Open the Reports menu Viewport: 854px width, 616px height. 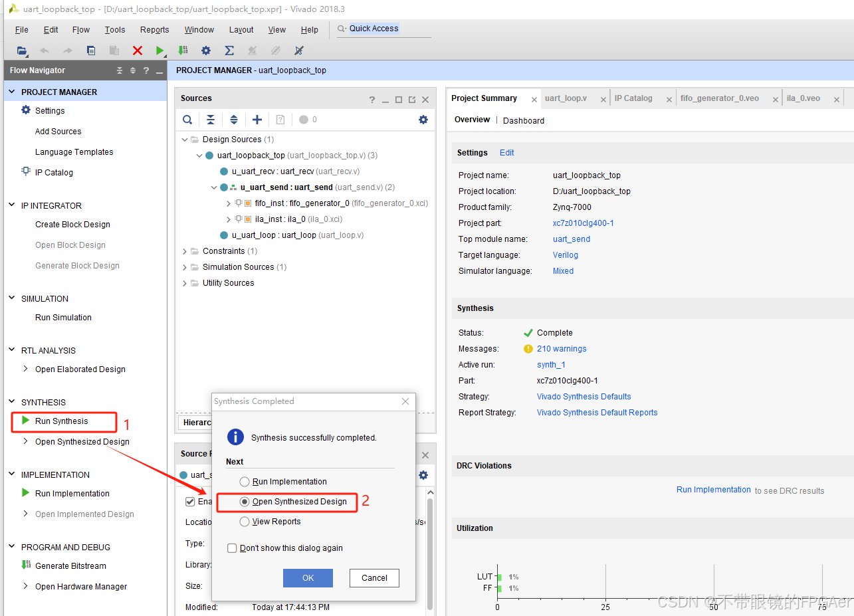pos(155,29)
